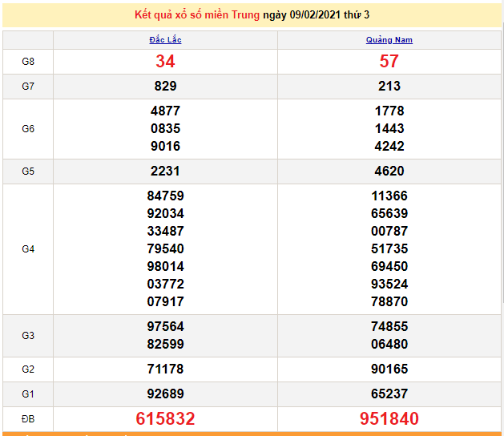Viewport: 504px width, 436px height.
Task: Select the G5 result 4620
Action: point(389,171)
